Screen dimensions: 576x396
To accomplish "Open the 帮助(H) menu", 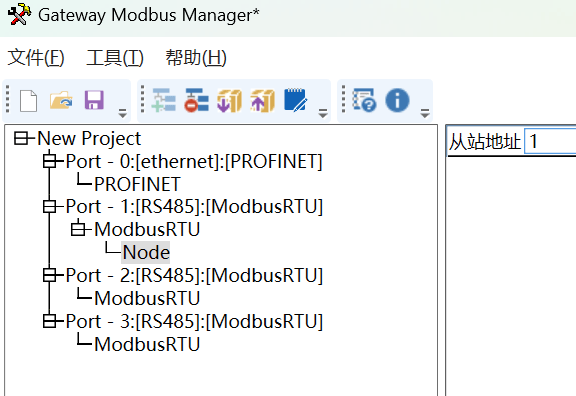I will point(196,58).
